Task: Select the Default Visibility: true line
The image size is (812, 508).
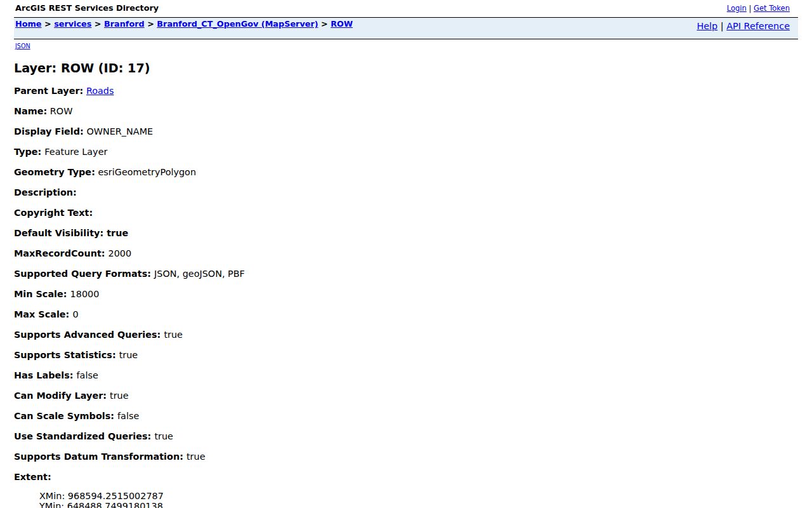Action: 71,233
